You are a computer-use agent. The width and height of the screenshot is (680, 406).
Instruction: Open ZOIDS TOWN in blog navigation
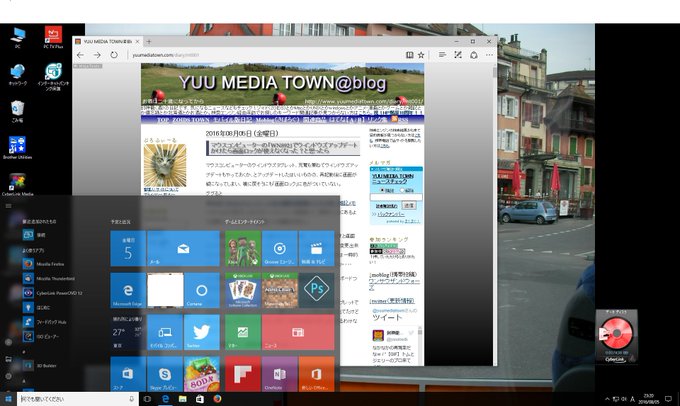click(191, 120)
